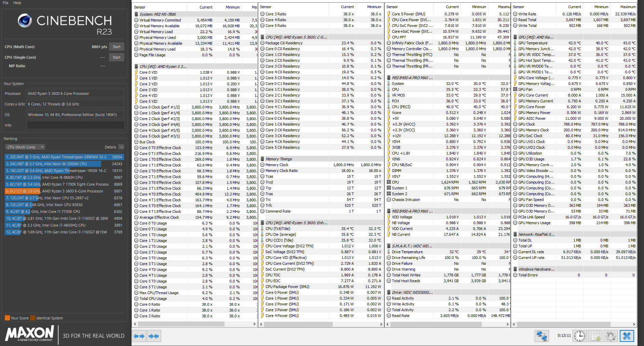Select the Xeon E5-2697 v2 ranking row
The image size is (644, 346).
64,198
